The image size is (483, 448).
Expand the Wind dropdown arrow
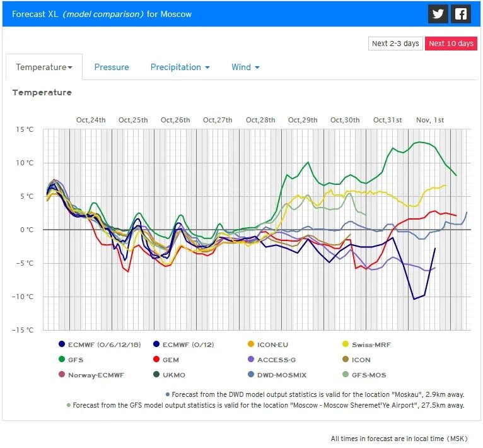257,68
